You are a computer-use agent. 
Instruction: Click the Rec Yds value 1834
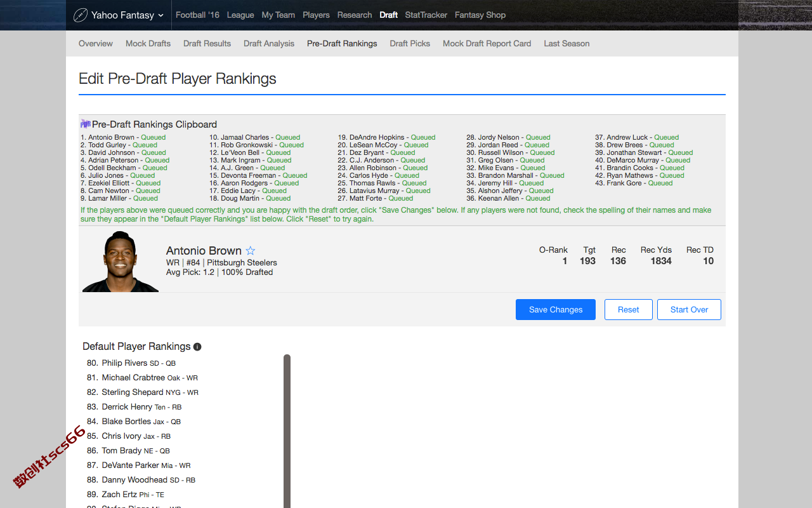[x=661, y=261]
